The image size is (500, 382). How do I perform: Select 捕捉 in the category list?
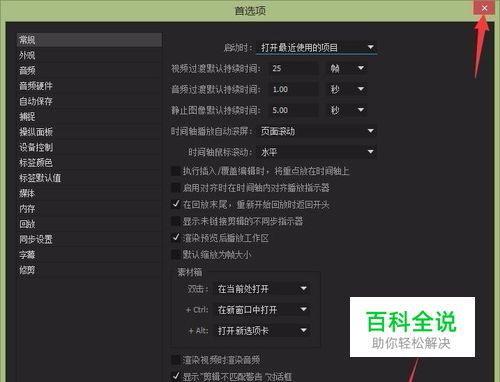click(89, 116)
